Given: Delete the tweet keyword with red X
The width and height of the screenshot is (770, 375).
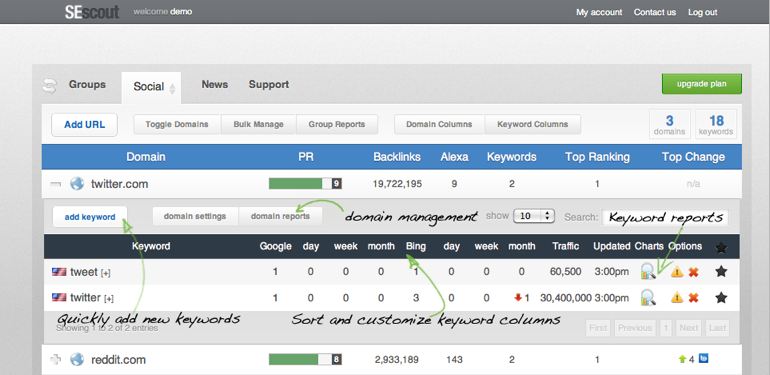Looking at the screenshot, I should pyautogui.click(x=693, y=271).
